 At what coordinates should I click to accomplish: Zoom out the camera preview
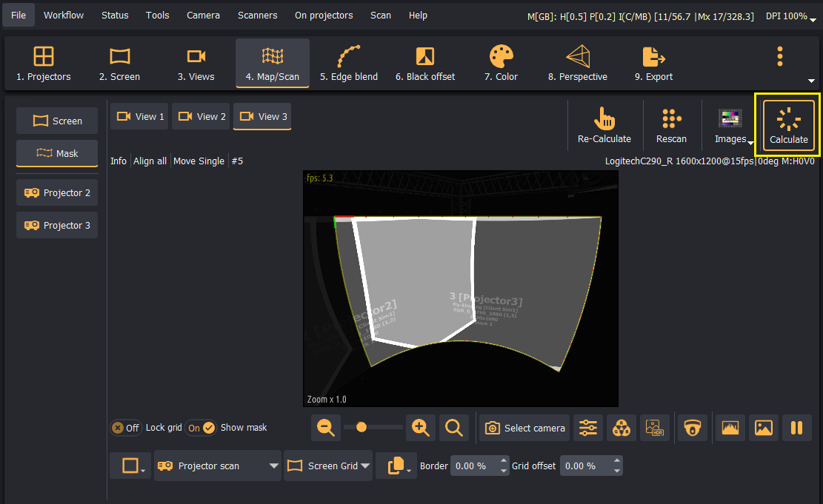pyautogui.click(x=326, y=428)
